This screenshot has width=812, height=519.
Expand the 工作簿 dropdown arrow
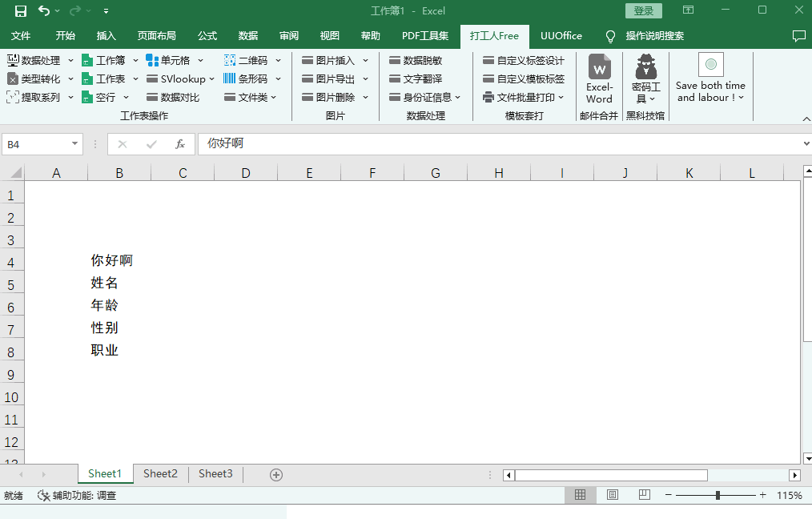click(135, 61)
